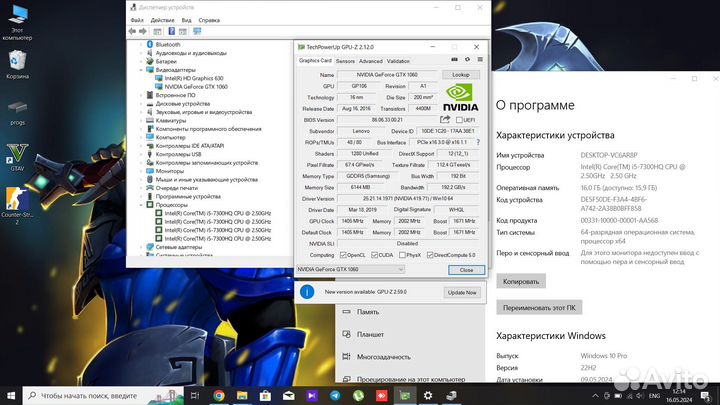This screenshot has height=405, width=720.
Task: Click the taskbar search box
Action: click(x=103, y=395)
